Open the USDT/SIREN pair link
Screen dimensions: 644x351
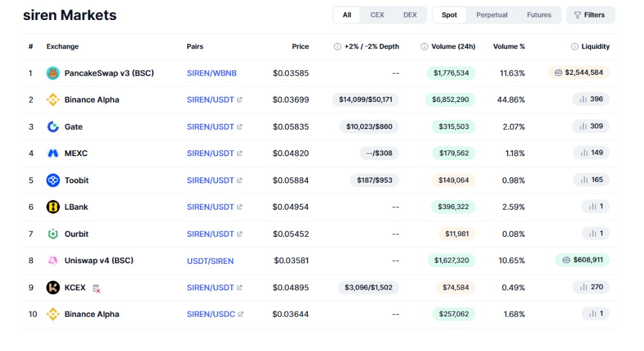(x=210, y=261)
